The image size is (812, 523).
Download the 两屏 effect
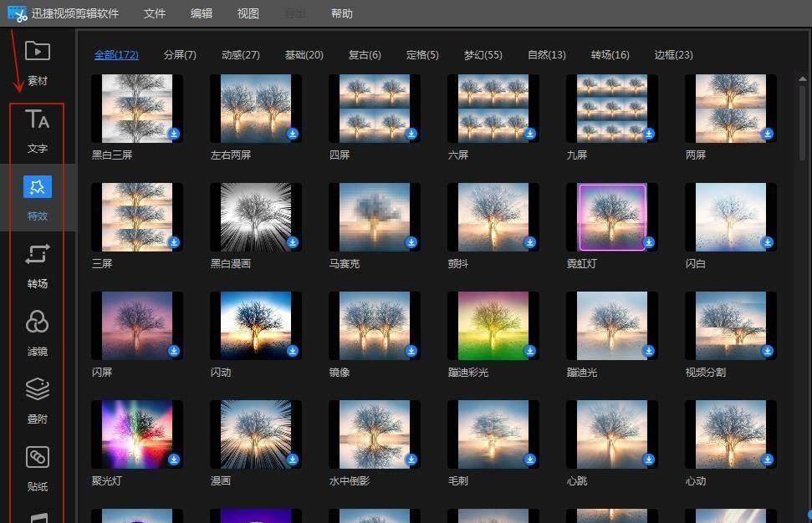click(x=768, y=134)
